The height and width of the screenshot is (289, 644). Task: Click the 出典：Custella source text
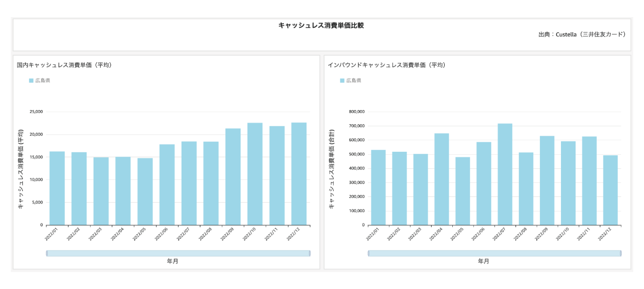pyautogui.click(x=582, y=34)
